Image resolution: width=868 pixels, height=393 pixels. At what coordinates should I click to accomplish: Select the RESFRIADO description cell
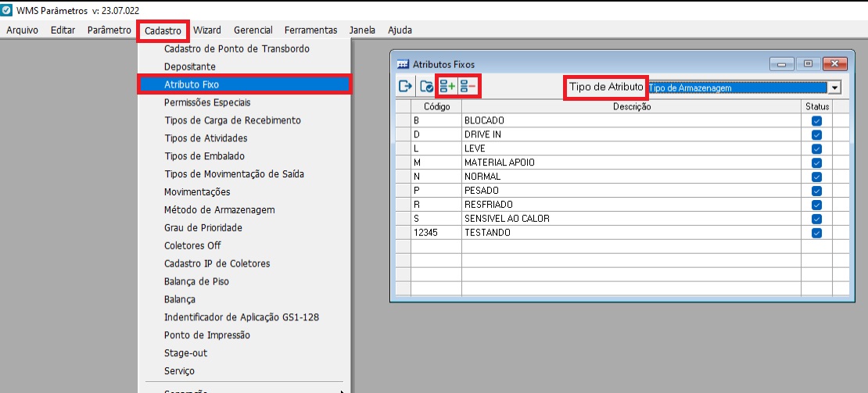(x=632, y=205)
